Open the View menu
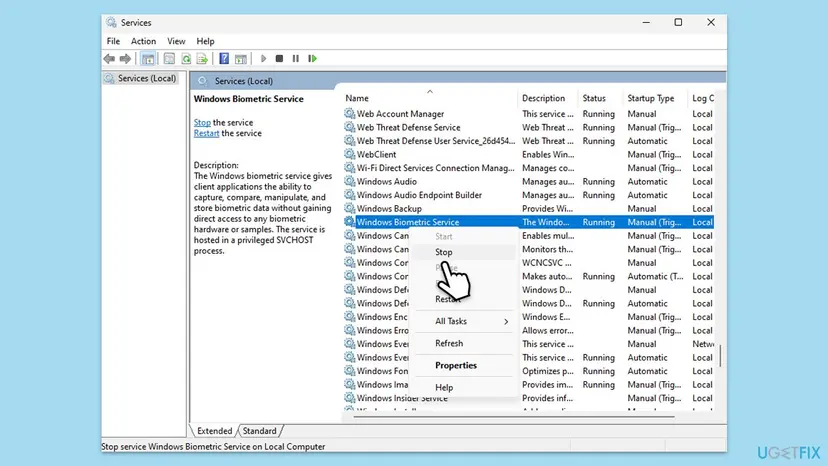 (176, 41)
